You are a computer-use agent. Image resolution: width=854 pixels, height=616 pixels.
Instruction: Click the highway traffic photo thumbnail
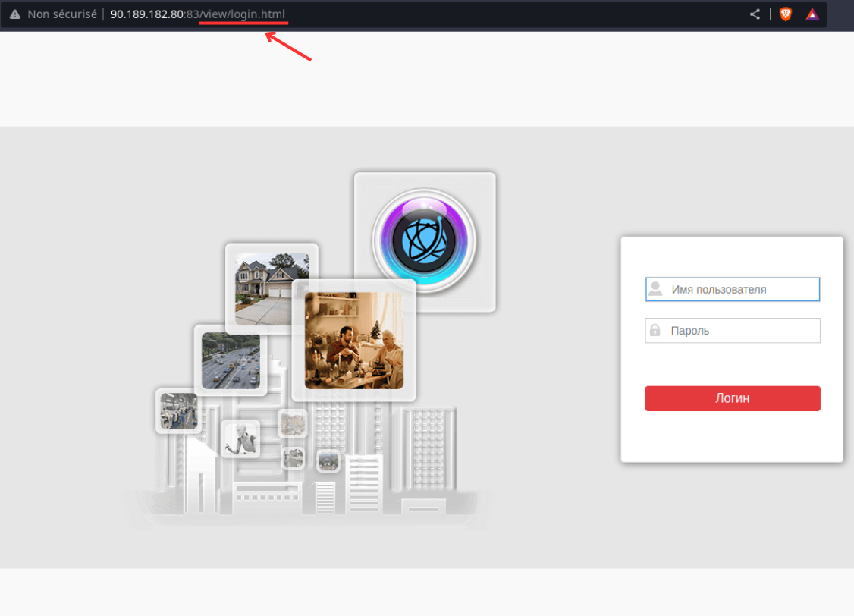click(x=231, y=362)
